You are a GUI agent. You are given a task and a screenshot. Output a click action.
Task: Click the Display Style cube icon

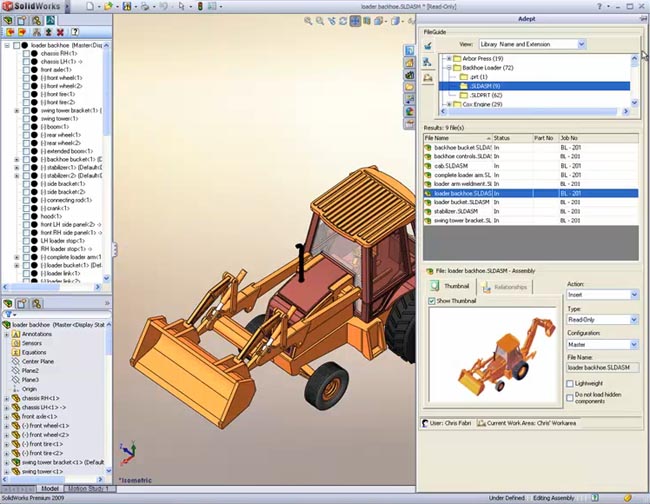[395, 21]
